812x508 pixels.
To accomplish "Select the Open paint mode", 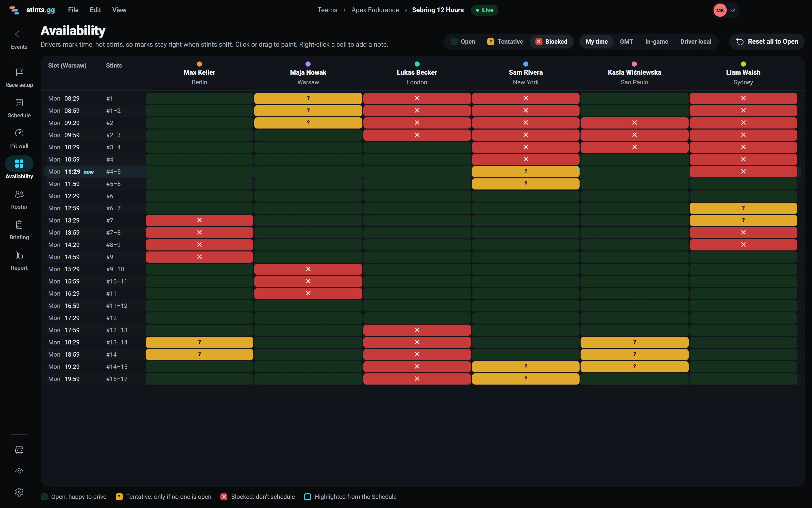I will [463, 42].
